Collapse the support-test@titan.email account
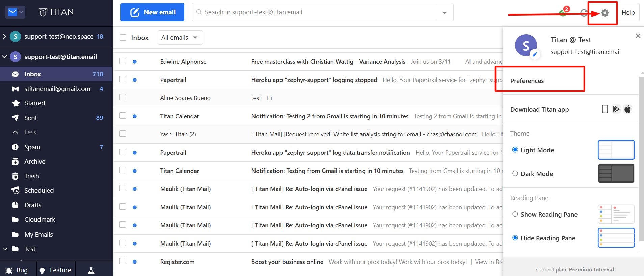The image size is (644, 276). tap(4, 57)
